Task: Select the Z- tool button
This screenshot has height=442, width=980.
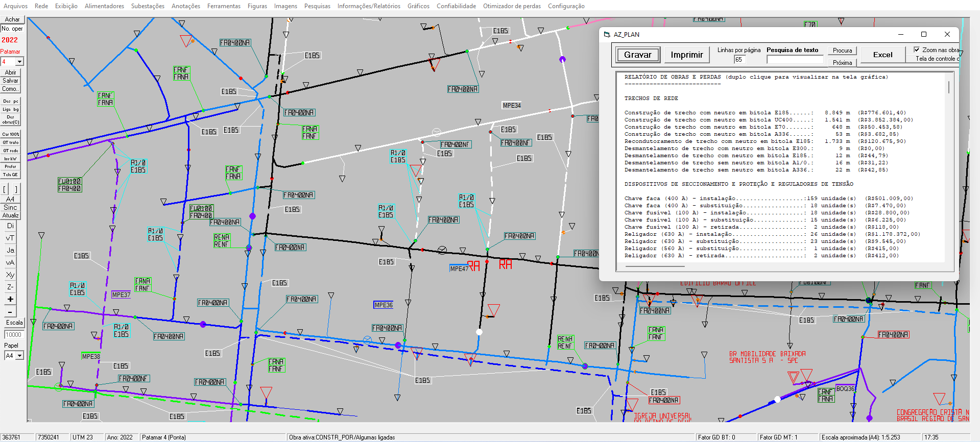Action: [x=10, y=287]
